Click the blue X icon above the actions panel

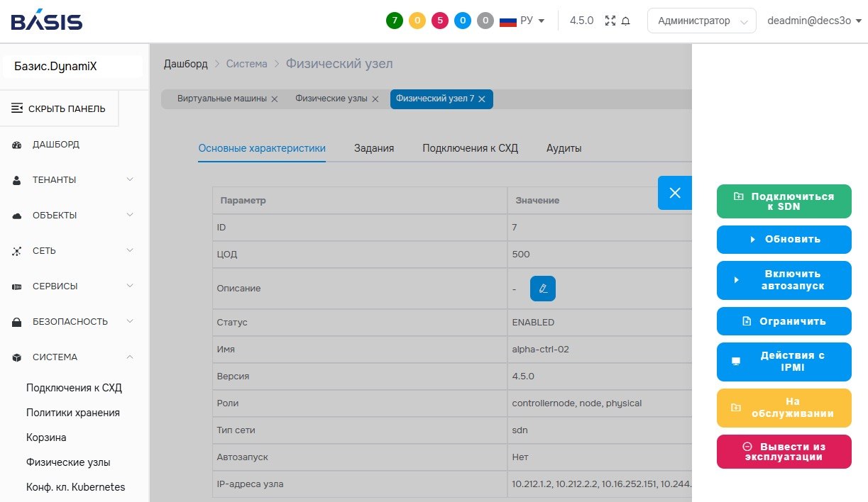pyautogui.click(x=674, y=193)
